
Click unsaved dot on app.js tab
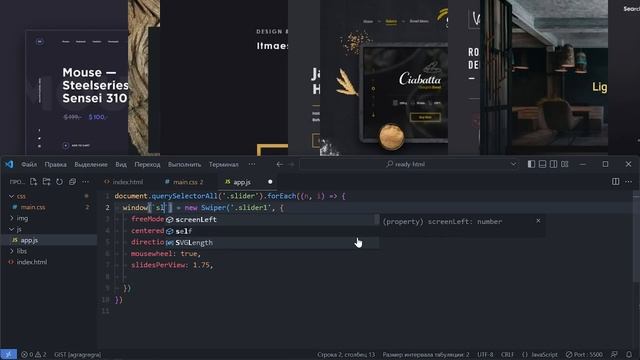point(270,182)
